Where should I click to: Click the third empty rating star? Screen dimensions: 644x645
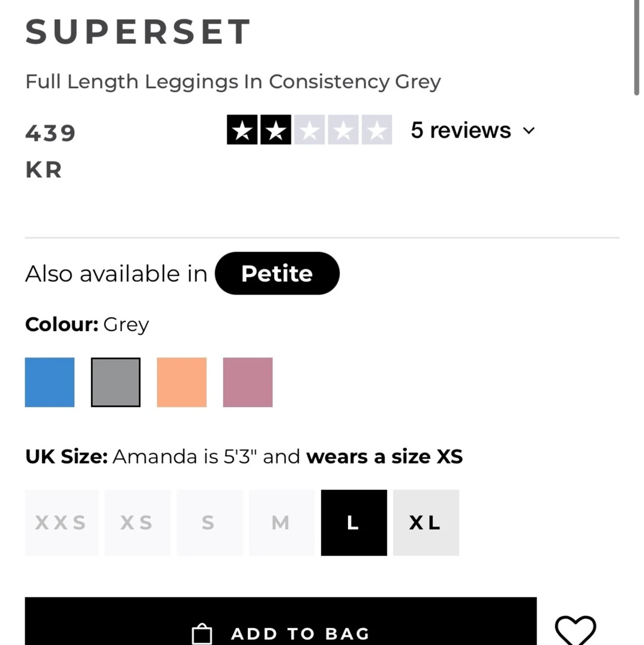[310, 130]
